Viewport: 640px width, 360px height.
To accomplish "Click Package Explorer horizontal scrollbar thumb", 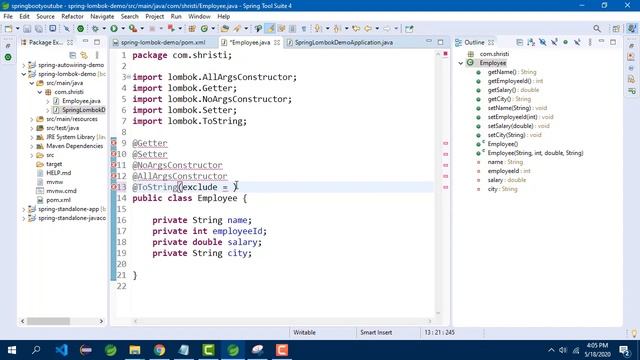I will (48, 321).
